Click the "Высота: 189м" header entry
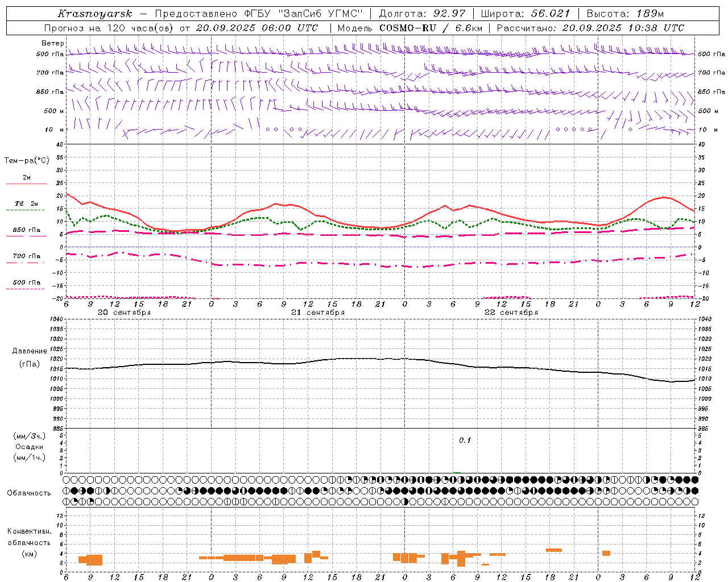 625,14
